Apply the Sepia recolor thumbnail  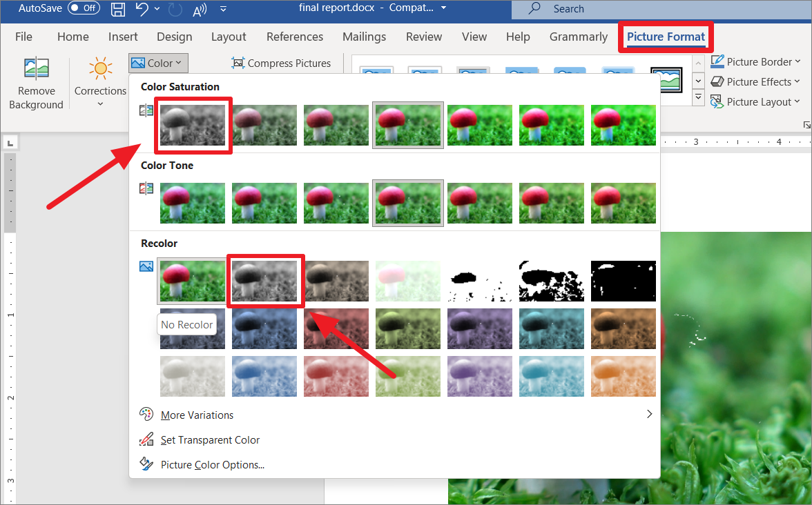click(336, 281)
